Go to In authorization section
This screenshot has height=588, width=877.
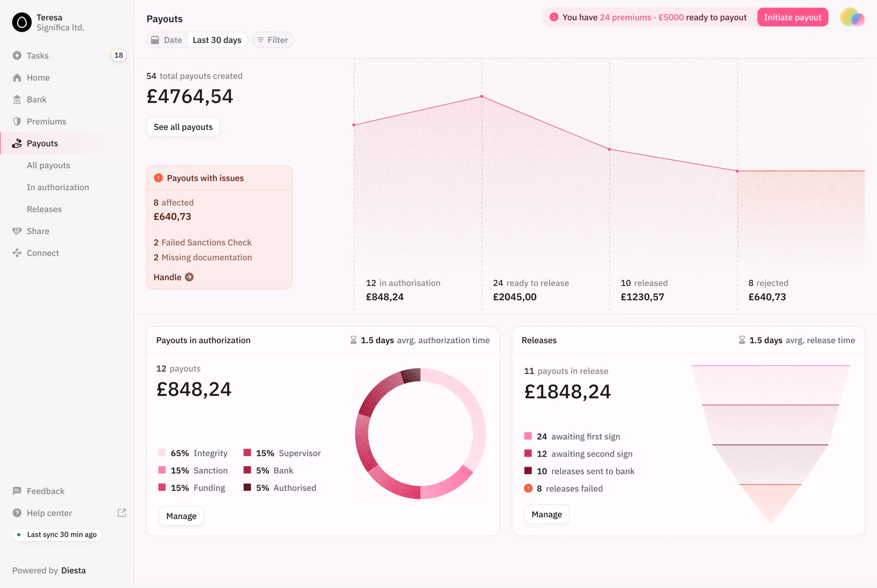(x=58, y=187)
